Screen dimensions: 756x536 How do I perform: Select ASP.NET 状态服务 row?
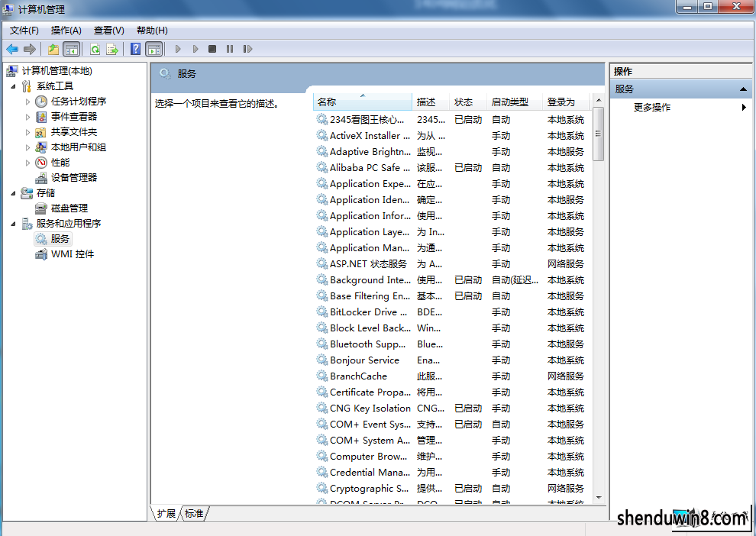(x=452, y=264)
